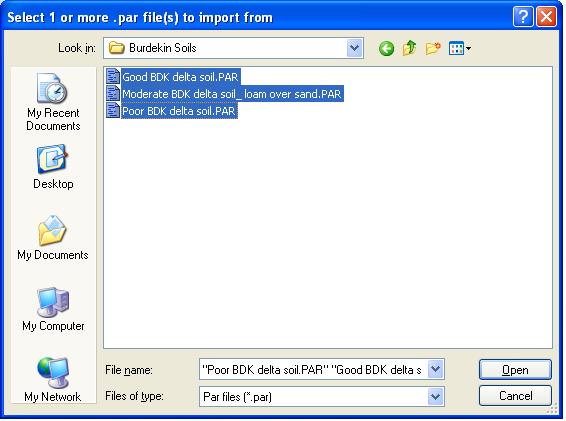566x421 pixels.
Task: Expand the Look in folder dropdown
Action: tap(354, 48)
